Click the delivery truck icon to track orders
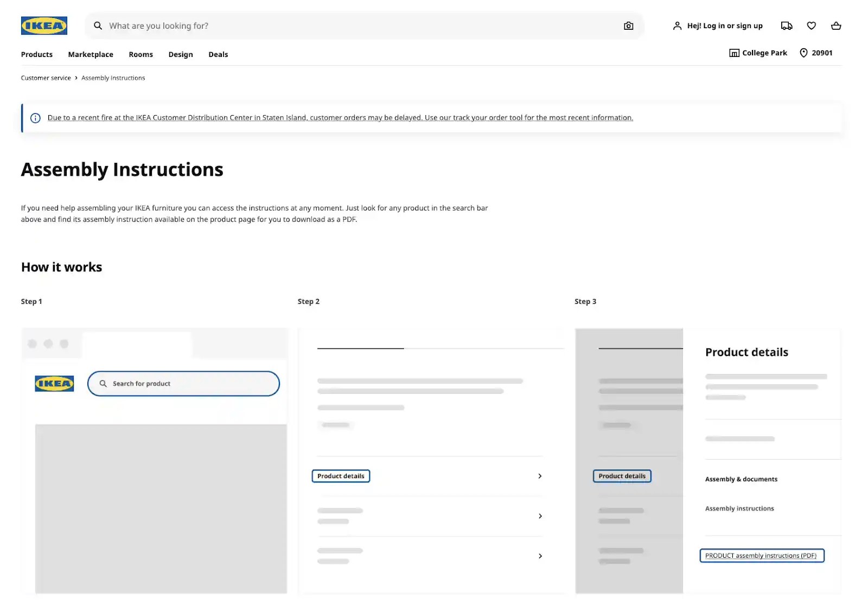This screenshot has width=868, height=605. click(x=787, y=26)
